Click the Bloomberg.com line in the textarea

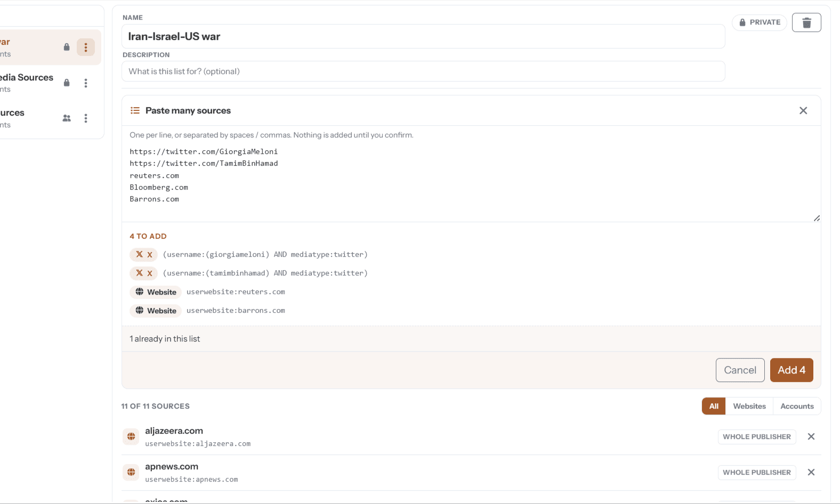point(159,188)
